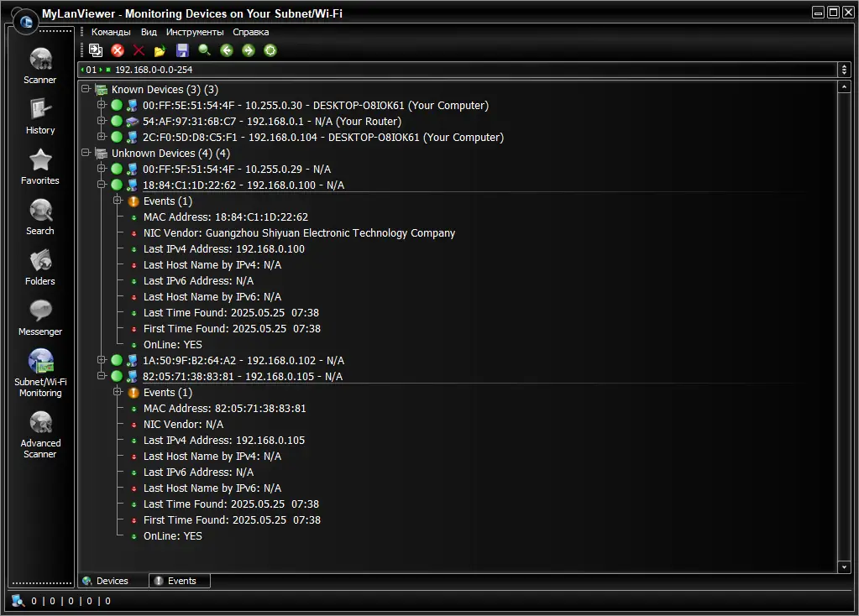Expand Events (1) under 192.168.0.105
The height and width of the screenshot is (616, 859).
118,391
